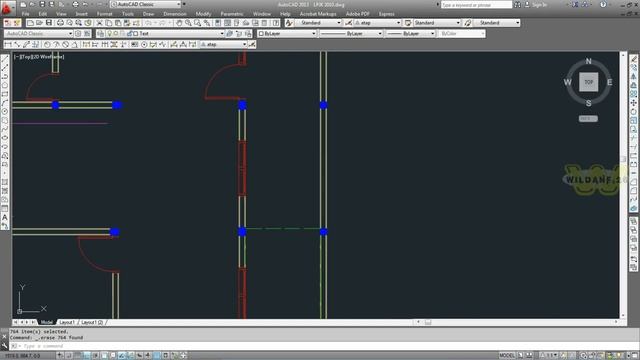640x360 pixels.
Task: Open the linetype ByLayer dropdown
Action: point(351,33)
